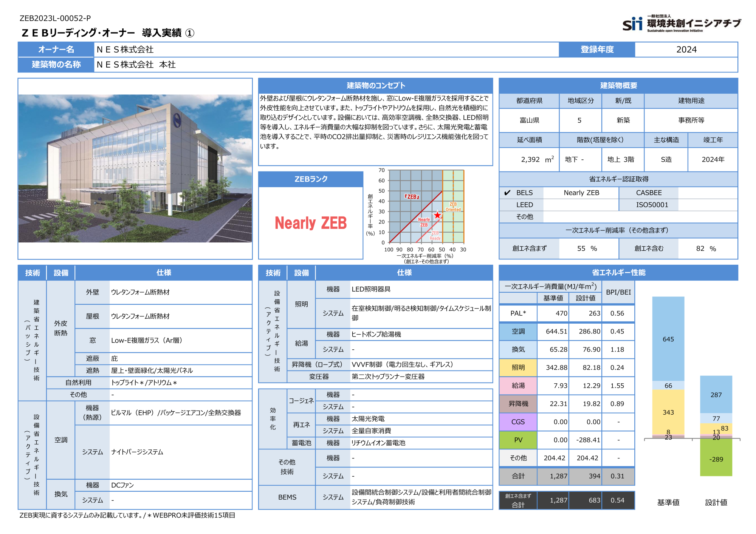Click the 登録年度 value 2024
The height and width of the screenshot is (534, 756).
pyautogui.click(x=686, y=49)
